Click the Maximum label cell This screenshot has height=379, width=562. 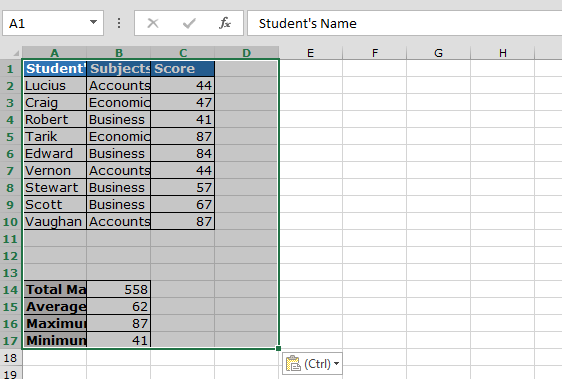[x=55, y=324]
